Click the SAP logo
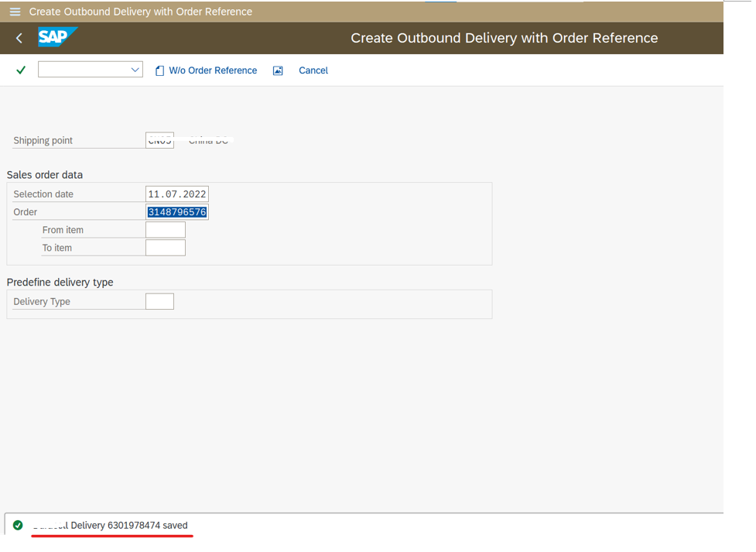The height and width of the screenshot is (552, 756). click(x=58, y=37)
